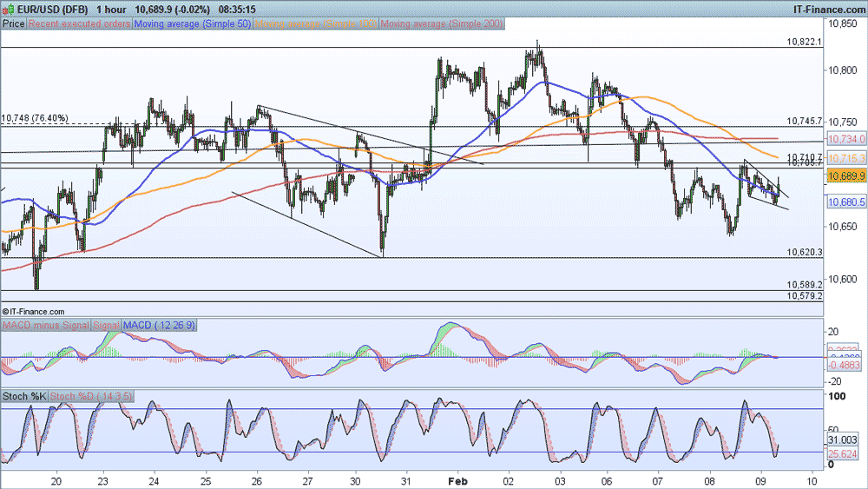
Task: Click the blue 10,680.5 price tag
Action: [845, 202]
